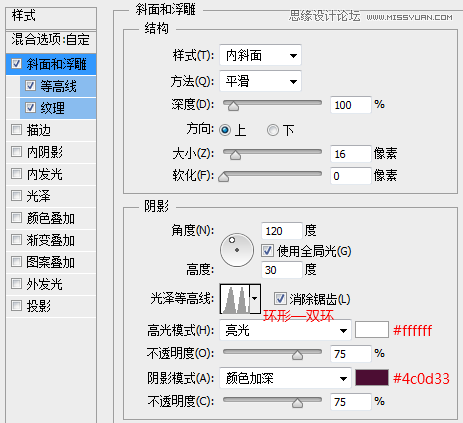Screen dimensions: 463x423
Task: Open the dark purple shadow color swatch
Action: pos(372,378)
